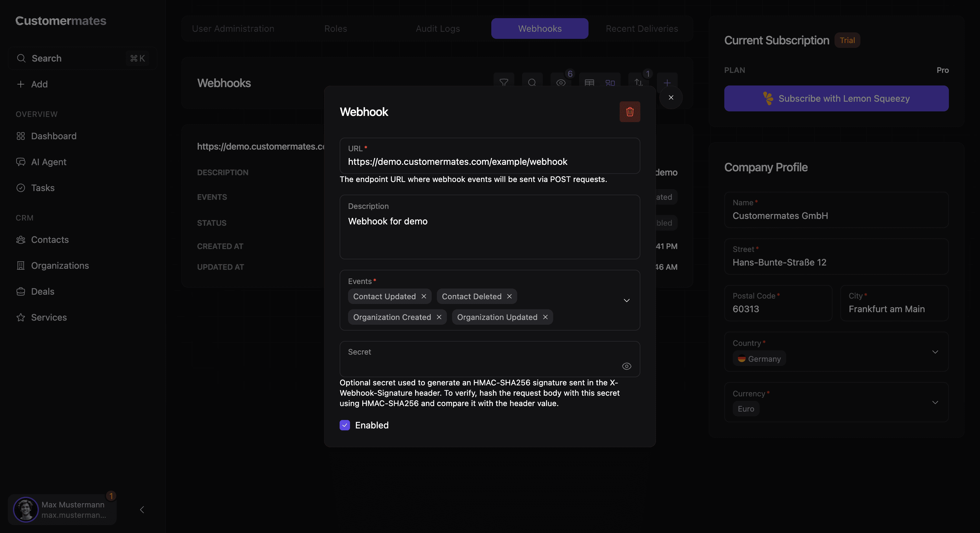Click into the webhook URL field
This screenshot has width=980, height=533.
tap(489, 162)
